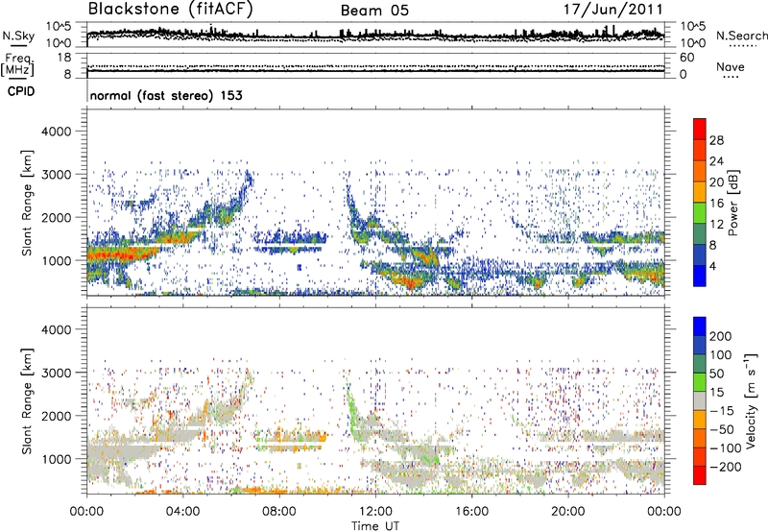Image resolution: width=768 pixels, height=532 pixels.
Task: Click the Power [dB] color bar label
Action: (x=733, y=203)
